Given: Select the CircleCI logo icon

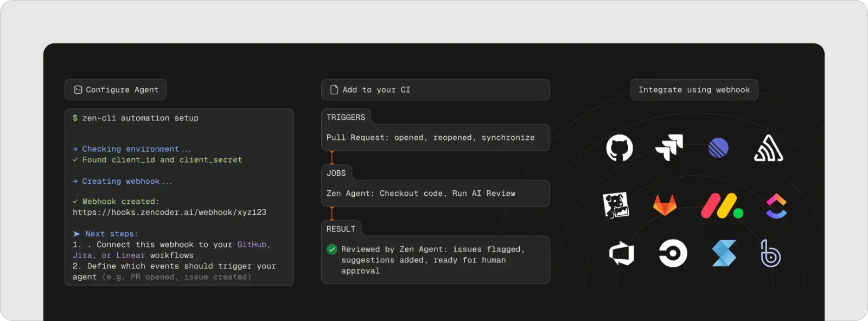Looking at the screenshot, I should pos(673,253).
